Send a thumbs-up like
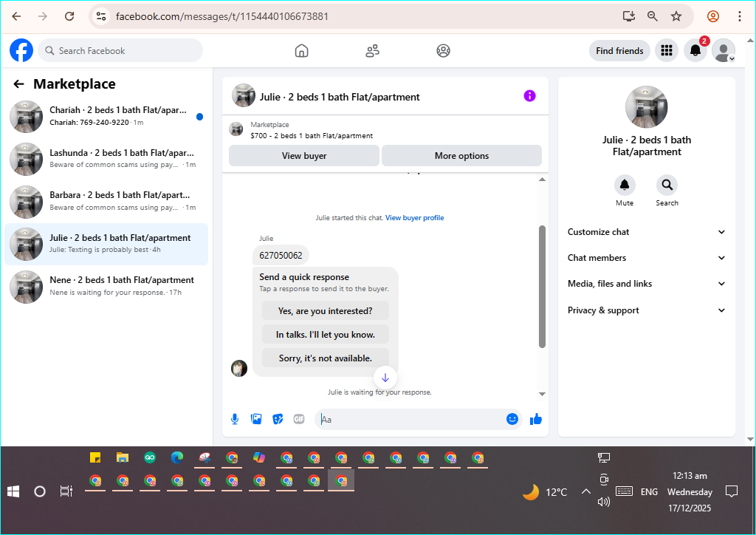Image resolution: width=756 pixels, height=535 pixels. [x=536, y=419]
